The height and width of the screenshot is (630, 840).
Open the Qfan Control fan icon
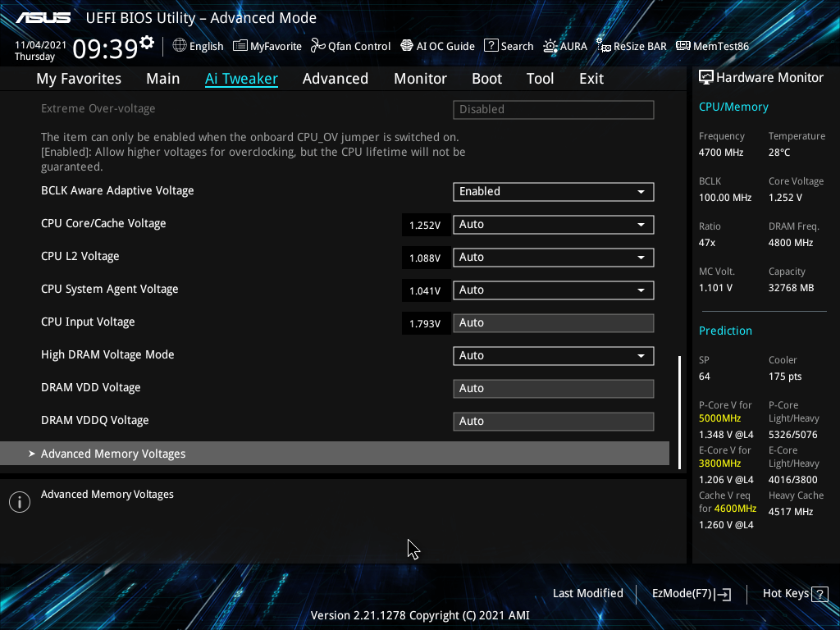click(x=318, y=46)
